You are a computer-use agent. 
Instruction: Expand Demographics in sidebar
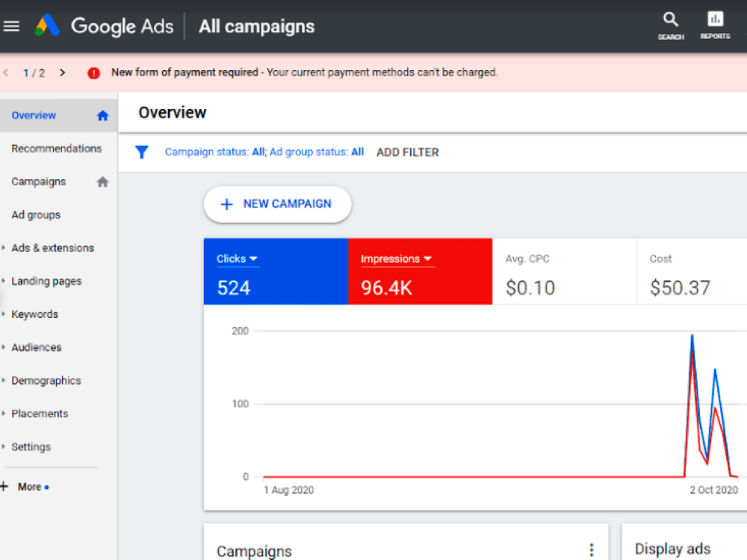pyautogui.click(x=3, y=381)
